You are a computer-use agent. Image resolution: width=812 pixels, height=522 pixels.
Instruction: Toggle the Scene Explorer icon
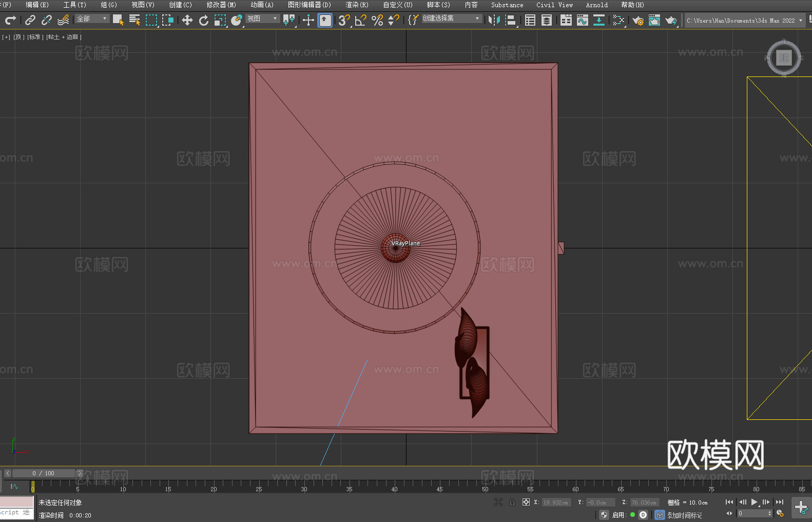point(530,20)
